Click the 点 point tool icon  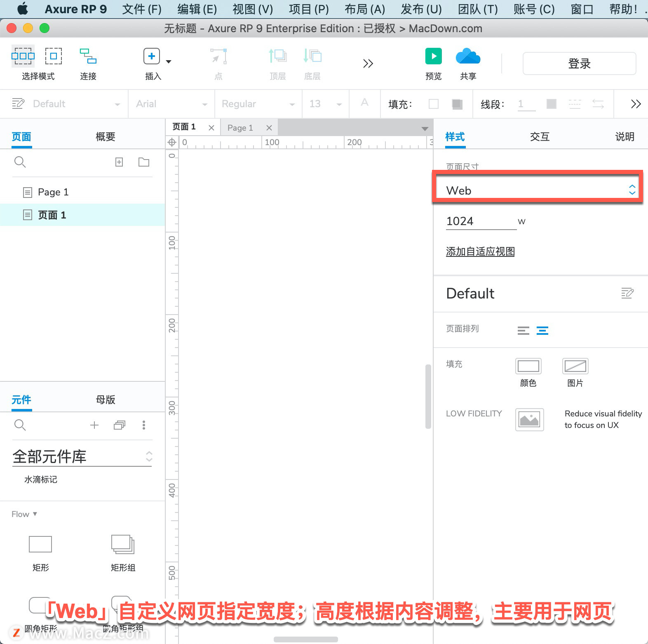218,56
